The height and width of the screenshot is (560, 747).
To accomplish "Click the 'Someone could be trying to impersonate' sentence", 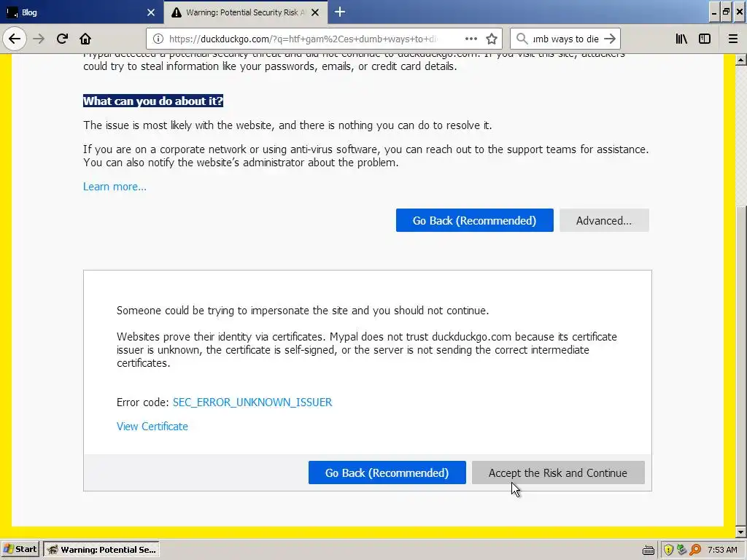I will tap(303, 311).
